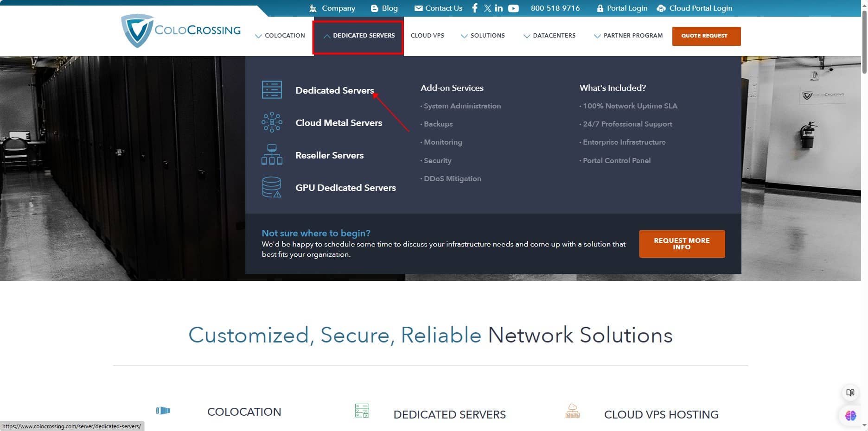Click the Dedicated Servers rack icon
Viewport: 868px width, 431px height.
tap(272, 89)
